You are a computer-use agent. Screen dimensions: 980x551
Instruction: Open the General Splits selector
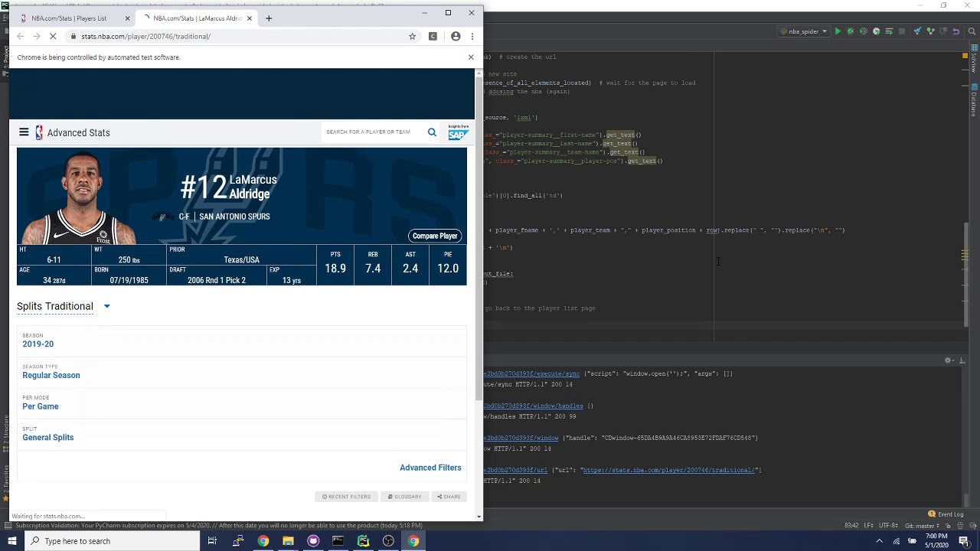pos(48,438)
